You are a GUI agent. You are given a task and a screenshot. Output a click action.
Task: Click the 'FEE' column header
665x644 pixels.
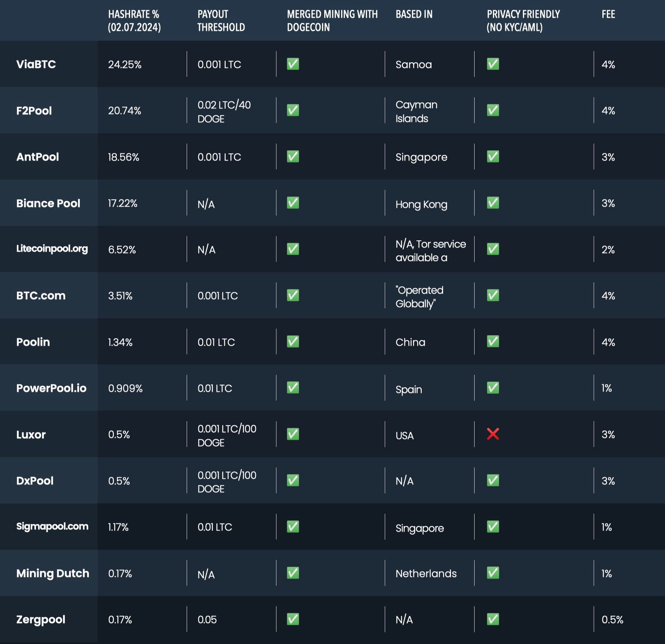click(608, 14)
